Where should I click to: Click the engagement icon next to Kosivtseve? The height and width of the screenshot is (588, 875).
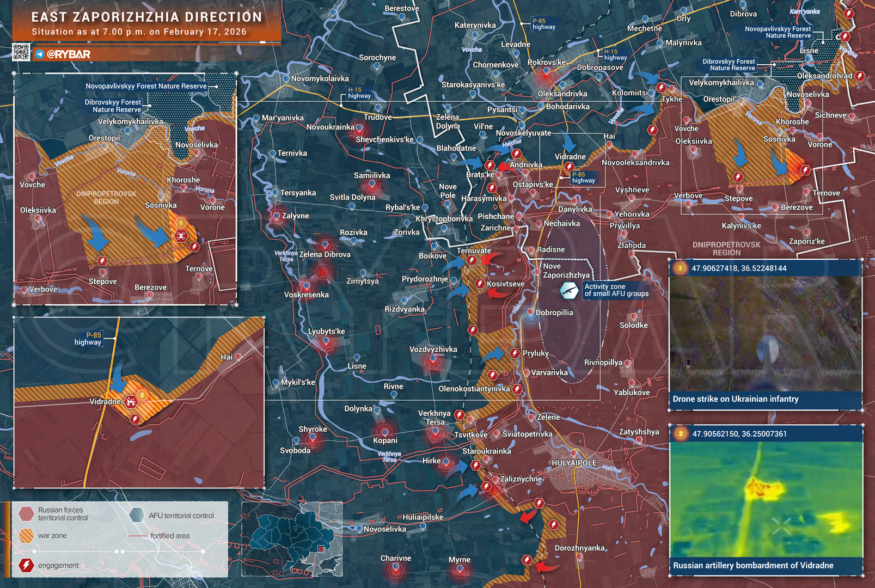point(479,284)
